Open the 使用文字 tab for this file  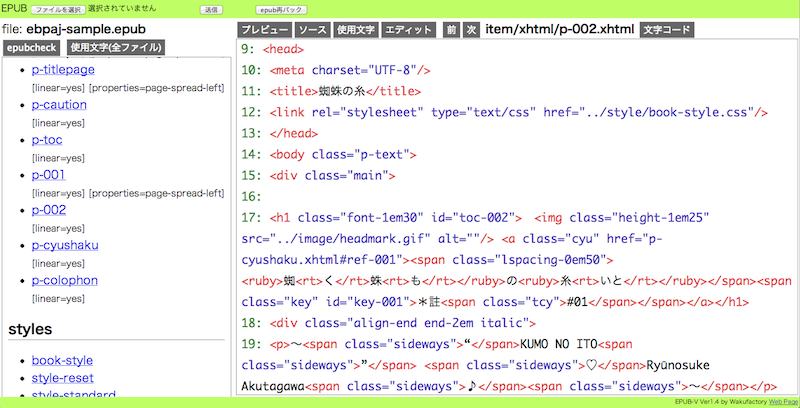[x=355, y=30]
